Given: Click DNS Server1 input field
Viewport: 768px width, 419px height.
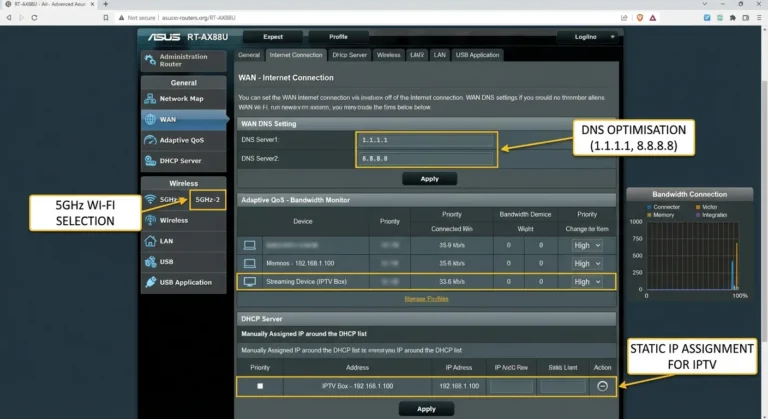Looking at the screenshot, I should (x=425, y=140).
